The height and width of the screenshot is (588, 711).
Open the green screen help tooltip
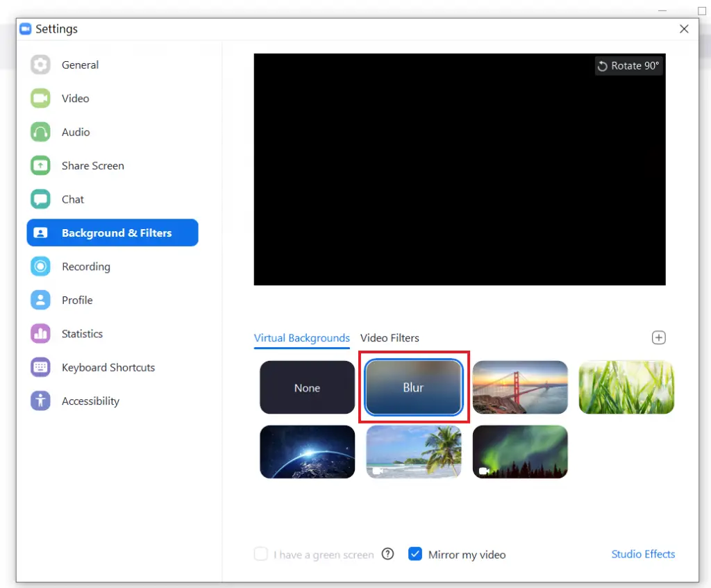[387, 554]
